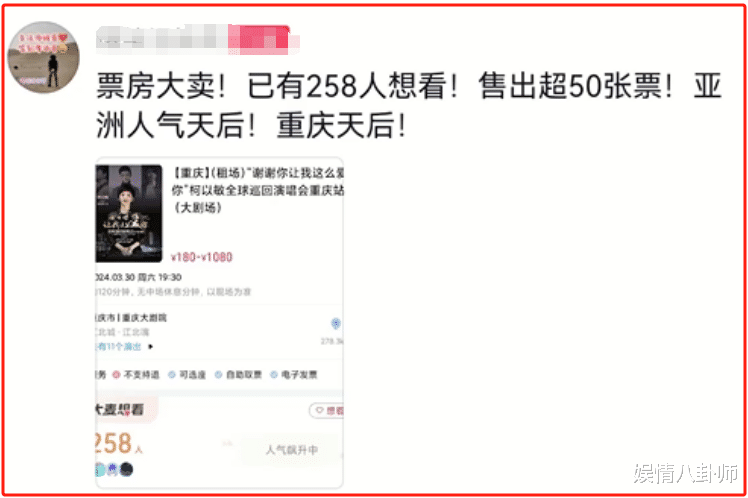The height and width of the screenshot is (498, 748).
Task: Open the 票房大卖 post text
Action: (409, 106)
